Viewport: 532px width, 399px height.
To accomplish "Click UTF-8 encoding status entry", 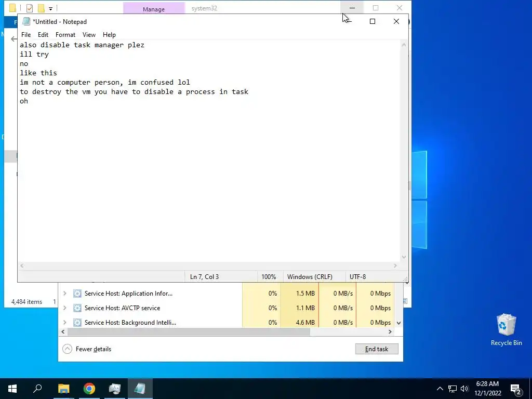I will [x=357, y=276].
